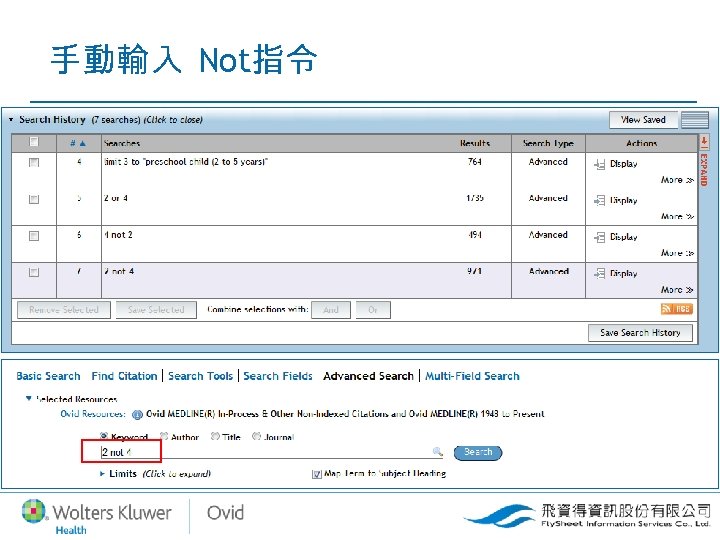Open the Advanced Search tab
720x540 pixels.
point(368,376)
